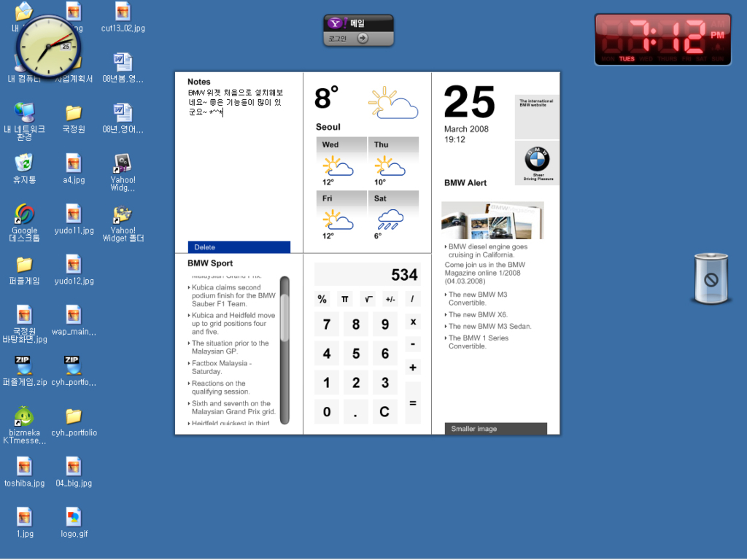Image resolution: width=747 pixels, height=560 pixels.
Task: Click calculator plus/minus sign key
Action: 390,299
